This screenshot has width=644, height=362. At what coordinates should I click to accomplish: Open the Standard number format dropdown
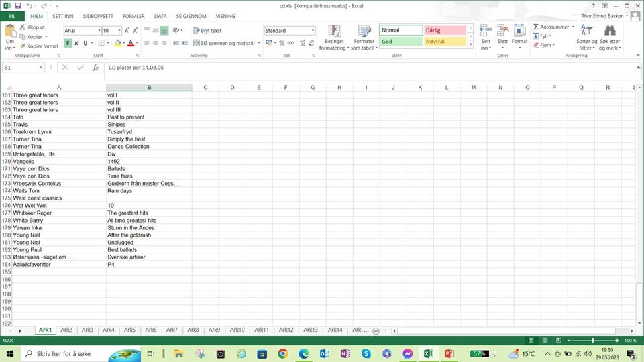click(x=313, y=31)
